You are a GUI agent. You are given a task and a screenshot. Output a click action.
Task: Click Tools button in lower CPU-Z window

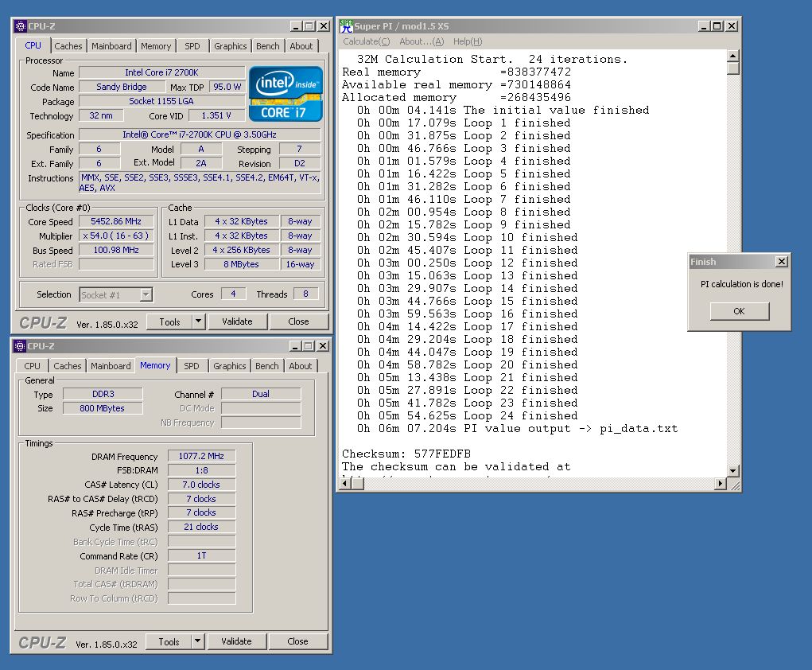[169, 641]
